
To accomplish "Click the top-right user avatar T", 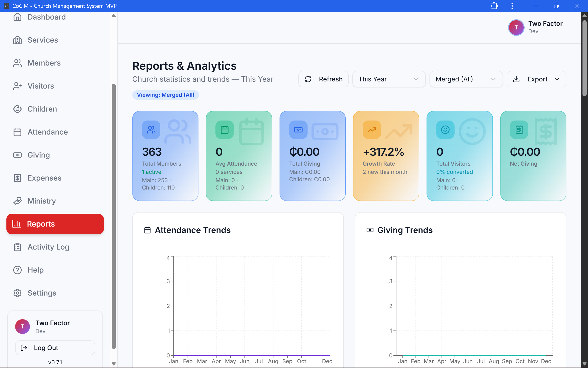I will point(516,28).
